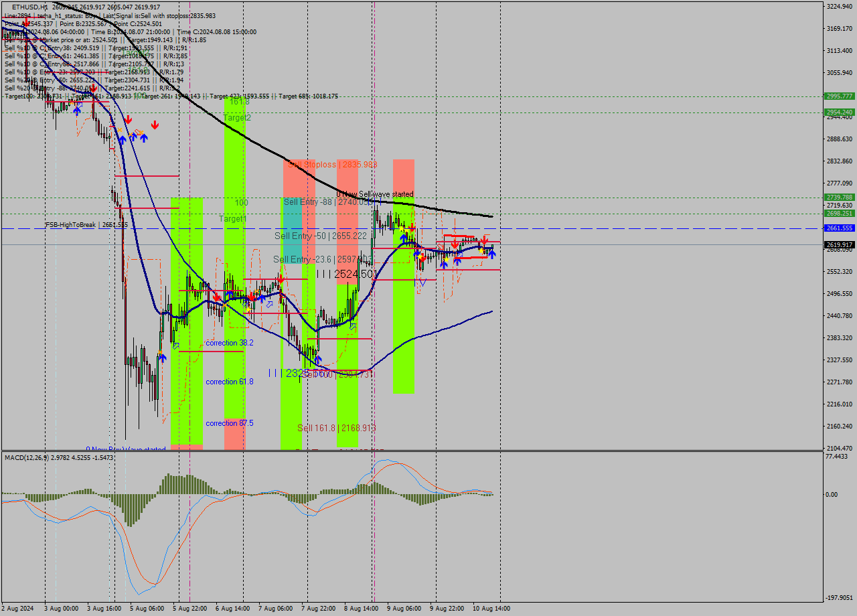857x616 pixels.
Task: Click the current price tag 2619.917
Action: pos(839,244)
